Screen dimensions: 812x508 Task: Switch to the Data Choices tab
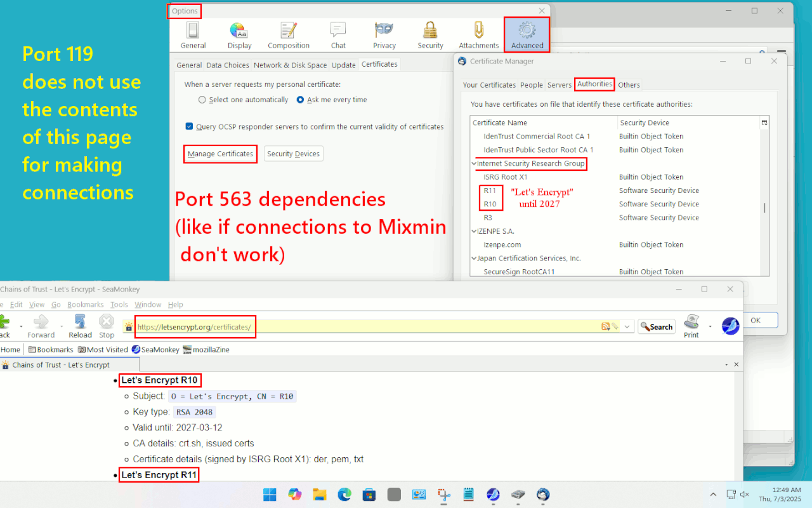[x=228, y=65]
